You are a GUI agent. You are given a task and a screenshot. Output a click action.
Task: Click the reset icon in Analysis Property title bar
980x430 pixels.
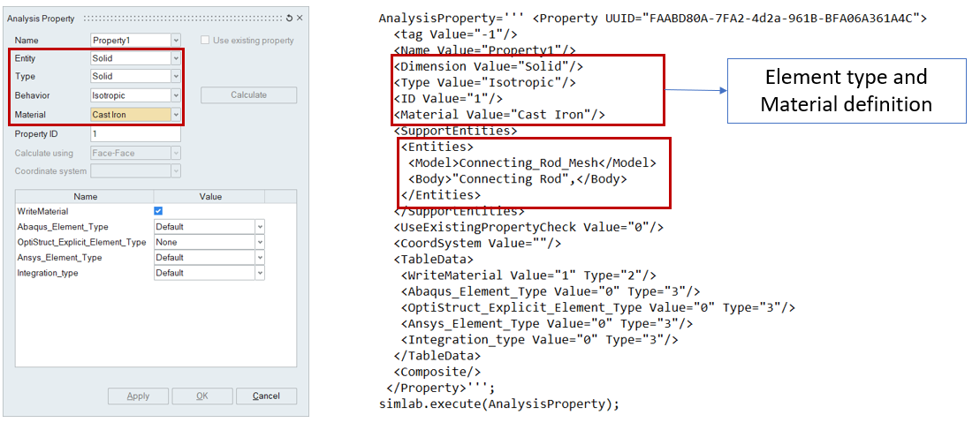click(289, 18)
